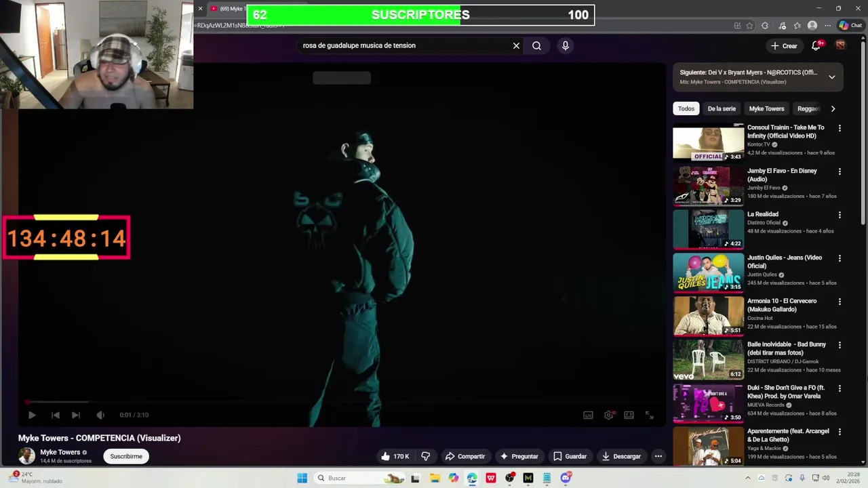Switch to theater mode view
The image size is (868, 488).
point(629,415)
